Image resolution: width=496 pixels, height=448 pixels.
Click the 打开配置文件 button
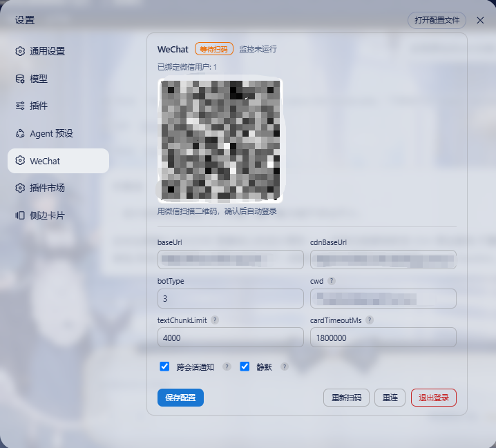pyautogui.click(x=437, y=20)
